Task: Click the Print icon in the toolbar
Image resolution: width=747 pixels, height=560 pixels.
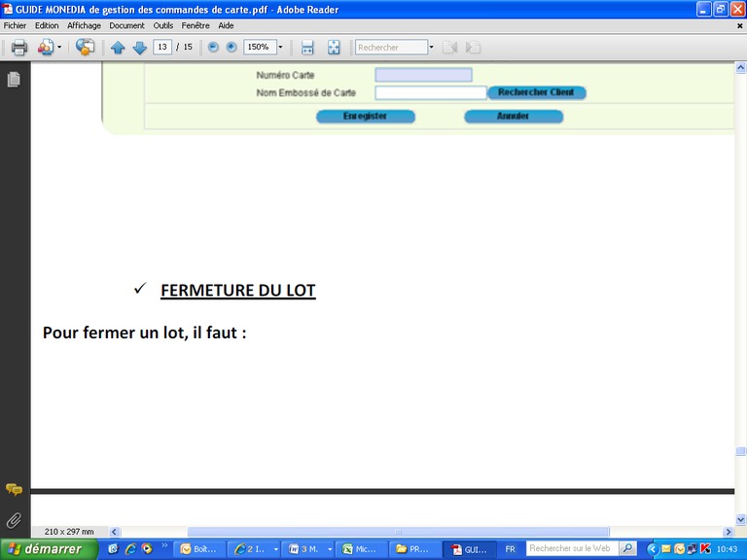Action: point(18,47)
